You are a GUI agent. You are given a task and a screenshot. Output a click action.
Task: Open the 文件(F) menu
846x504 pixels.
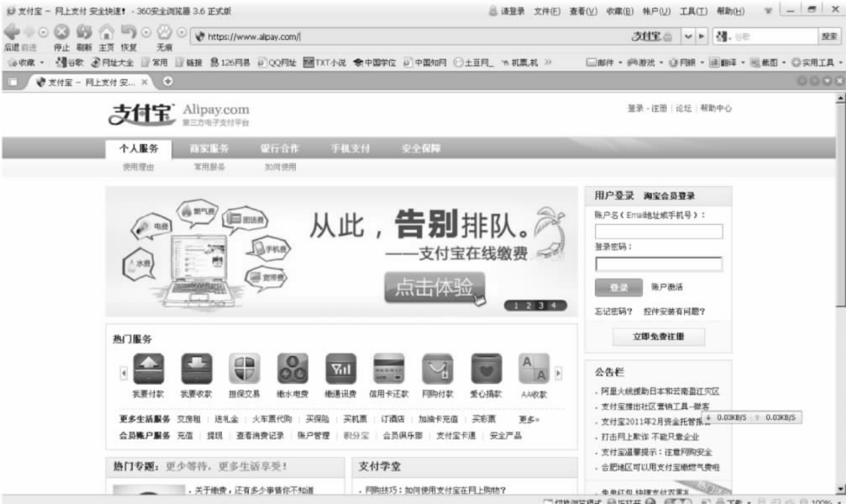(x=547, y=11)
